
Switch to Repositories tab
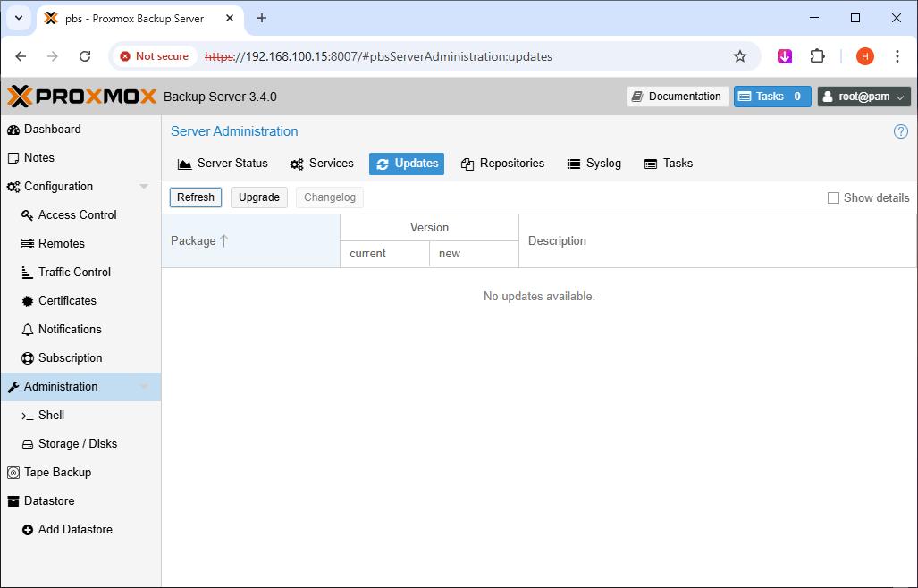[503, 164]
